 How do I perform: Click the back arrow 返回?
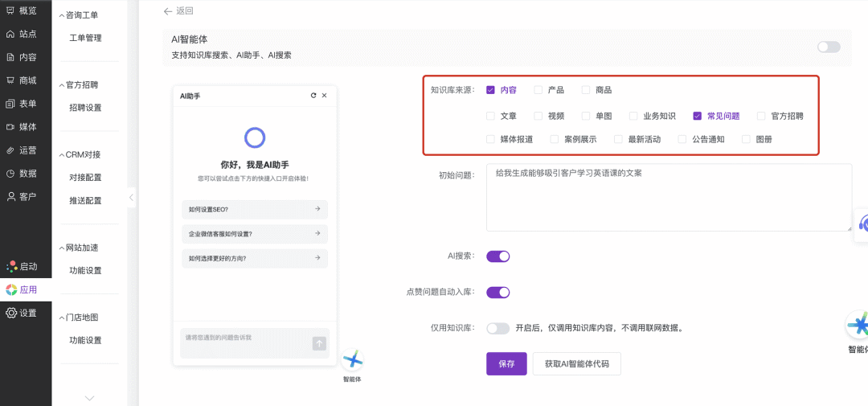click(x=168, y=11)
